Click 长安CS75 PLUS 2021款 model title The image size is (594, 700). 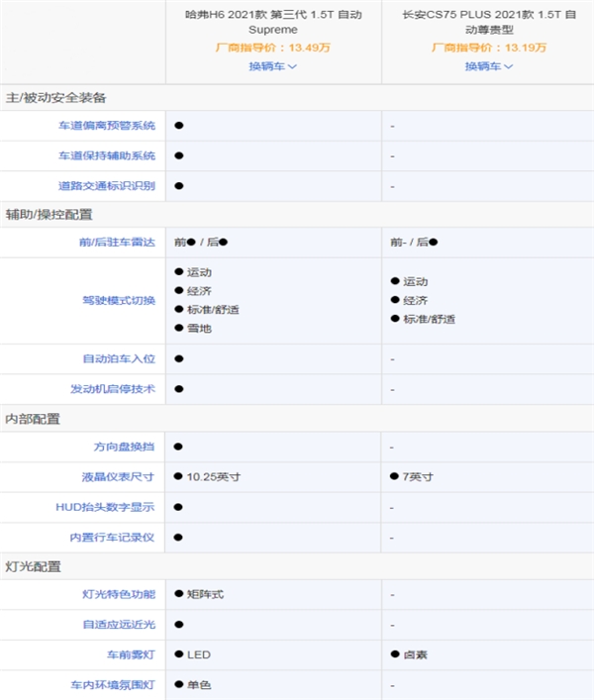(487, 22)
